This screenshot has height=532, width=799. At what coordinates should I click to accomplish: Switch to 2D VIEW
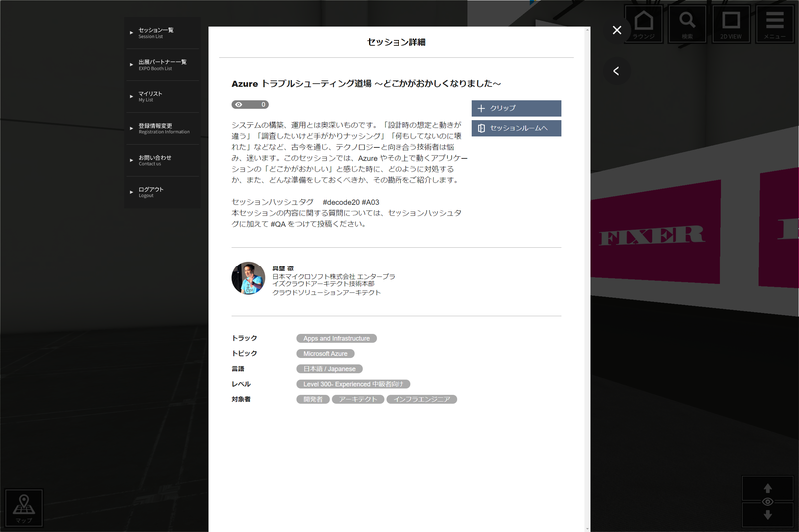click(731, 23)
